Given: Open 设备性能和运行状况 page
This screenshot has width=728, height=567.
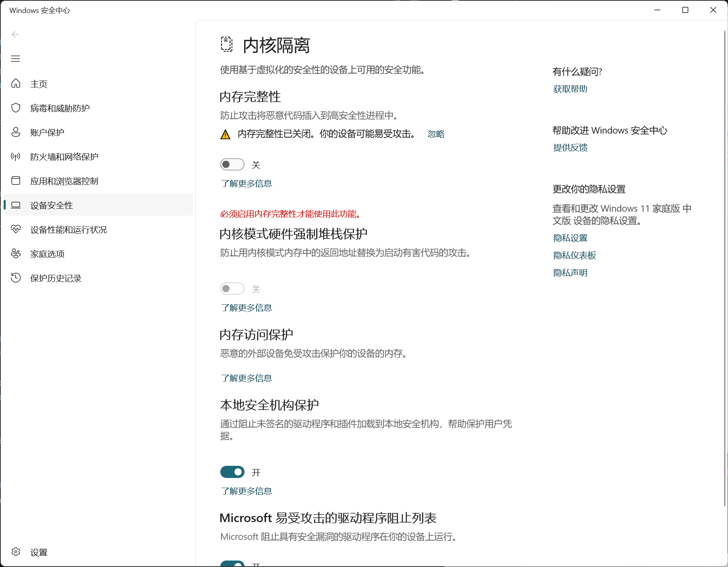Looking at the screenshot, I should pos(98,229).
